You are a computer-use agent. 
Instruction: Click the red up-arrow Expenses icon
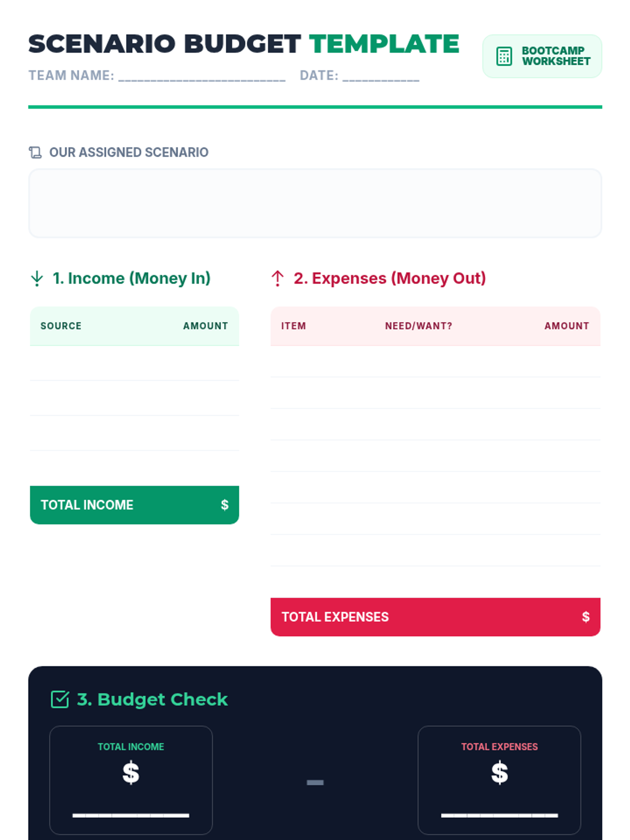click(x=278, y=278)
